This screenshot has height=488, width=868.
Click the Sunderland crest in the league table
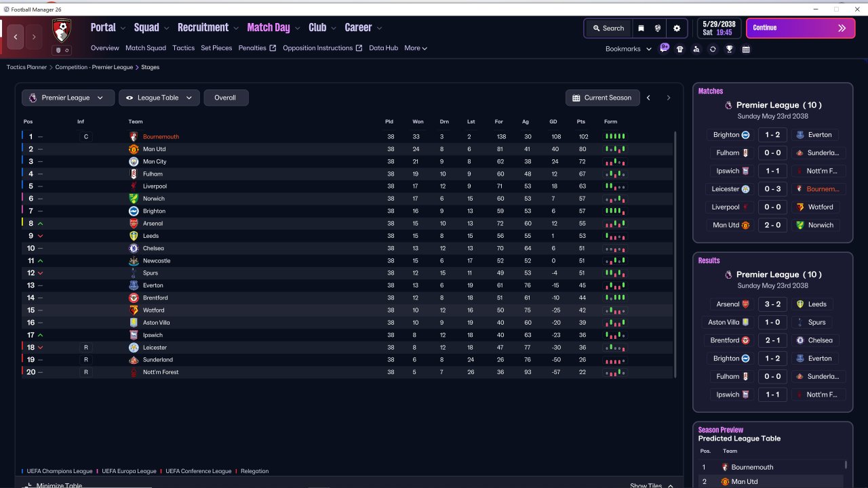point(134,360)
